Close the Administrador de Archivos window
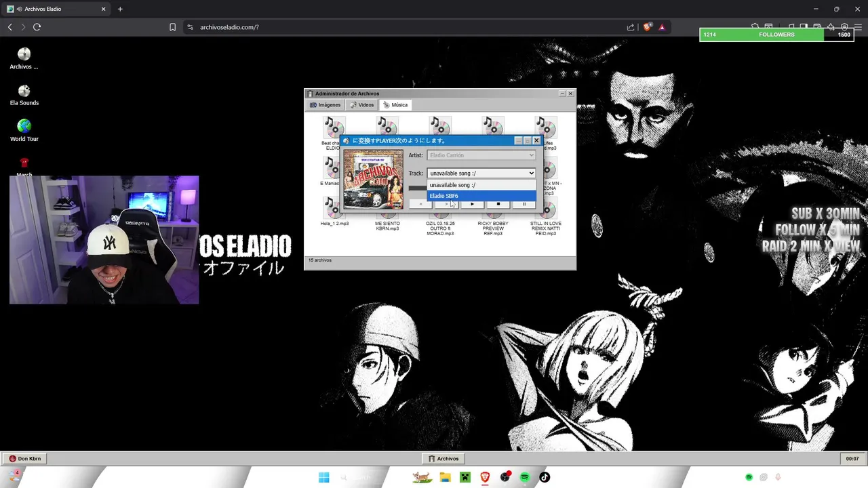Image resolution: width=868 pixels, height=488 pixels. (x=570, y=94)
